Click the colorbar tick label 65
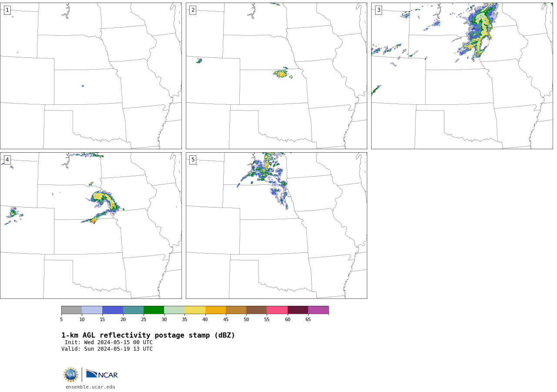 click(308, 320)
